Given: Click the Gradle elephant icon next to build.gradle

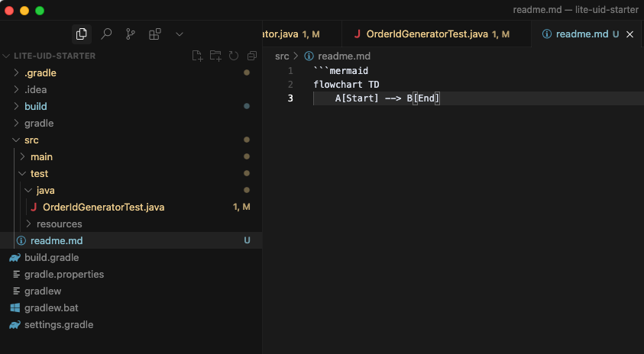Looking at the screenshot, I should 15,258.
